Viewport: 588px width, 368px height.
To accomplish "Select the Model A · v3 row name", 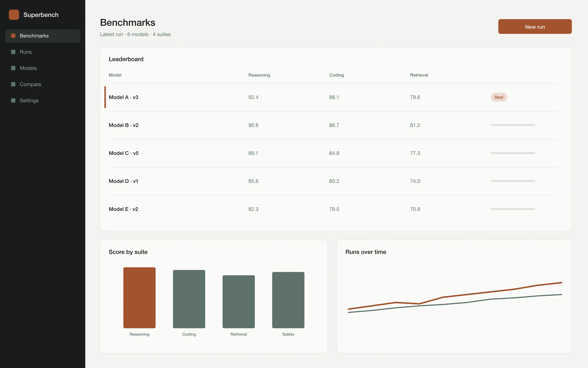I will (123, 97).
